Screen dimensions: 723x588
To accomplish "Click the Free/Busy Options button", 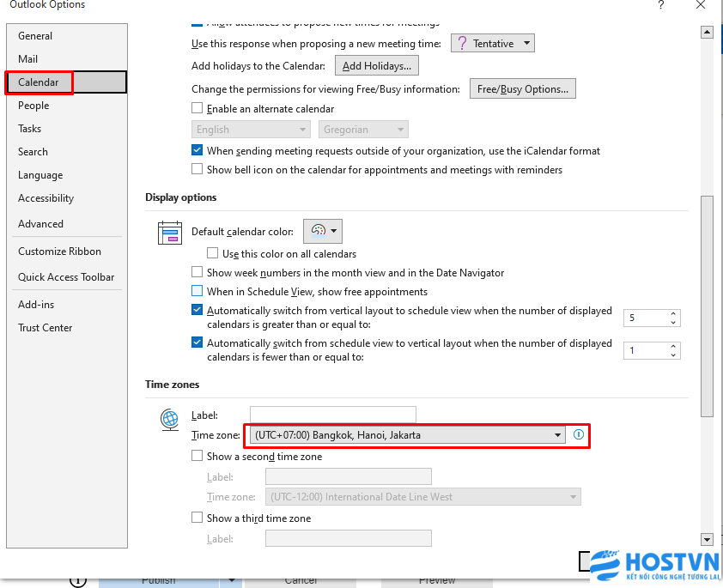I will tap(522, 89).
